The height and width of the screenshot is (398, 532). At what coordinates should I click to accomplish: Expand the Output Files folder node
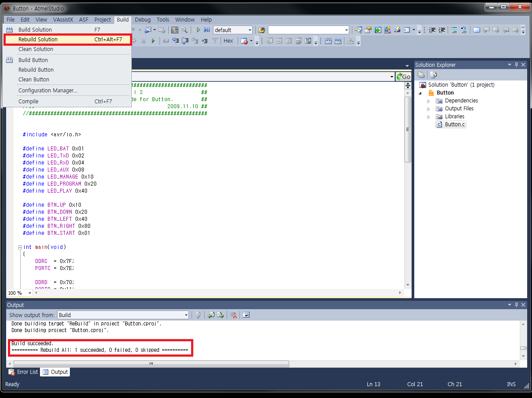[429, 109]
